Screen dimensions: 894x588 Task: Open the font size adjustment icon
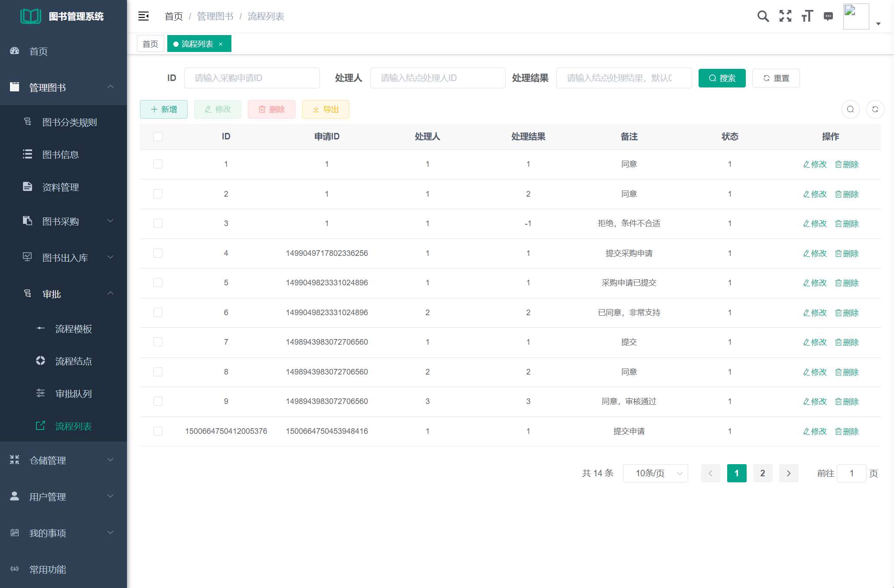click(x=807, y=16)
